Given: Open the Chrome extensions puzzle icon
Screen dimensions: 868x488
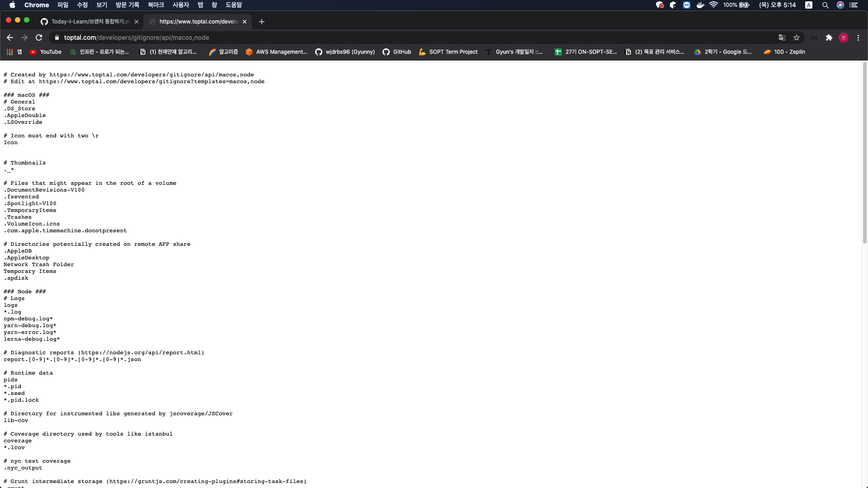Looking at the screenshot, I should click(x=829, y=38).
